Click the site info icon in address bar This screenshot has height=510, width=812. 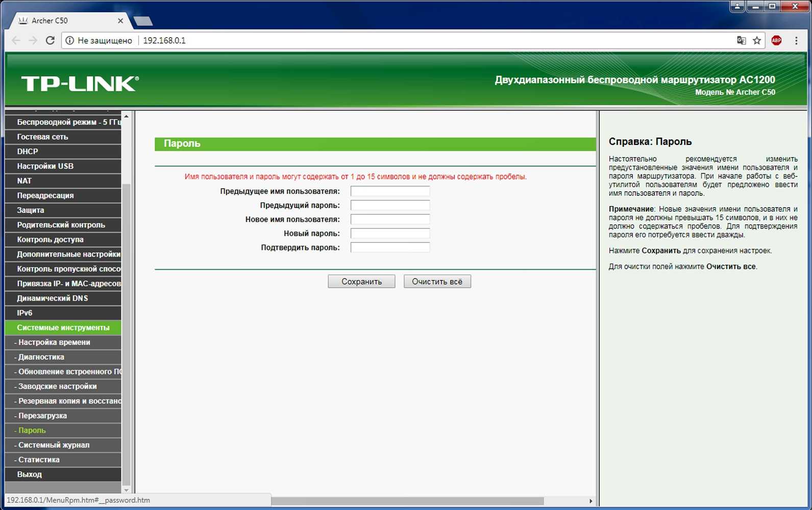[x=70, y=40]
